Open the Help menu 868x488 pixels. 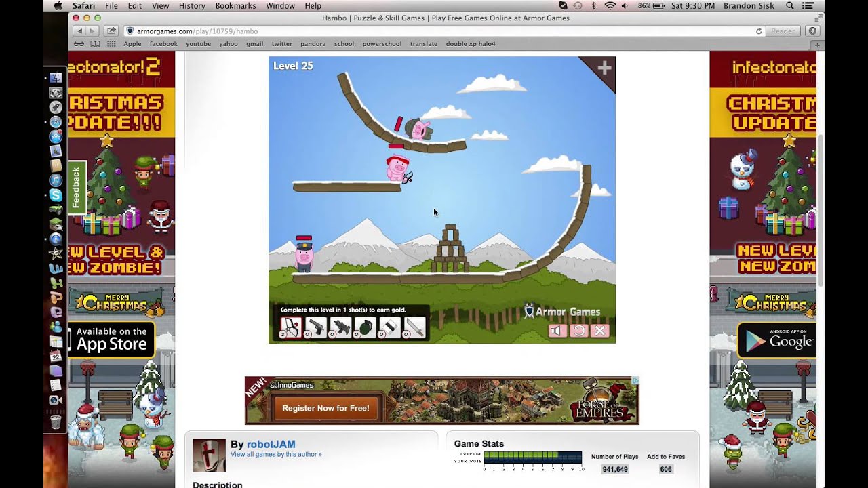(x=313, y=5)
